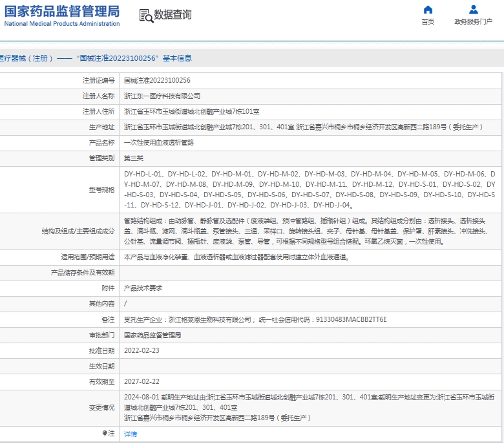Screen dimensions: 504x446
Task: Click the 数据查询 search document icon
Action: 146,16
